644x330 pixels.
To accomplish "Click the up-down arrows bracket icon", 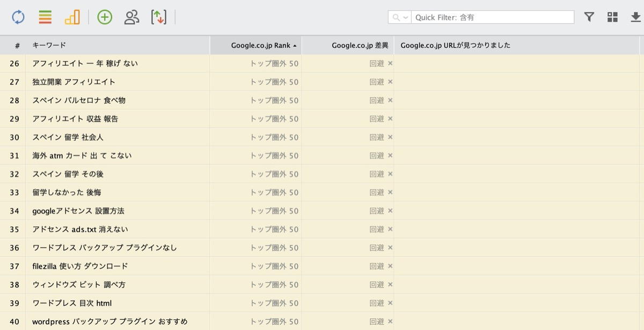I will 159,17.
